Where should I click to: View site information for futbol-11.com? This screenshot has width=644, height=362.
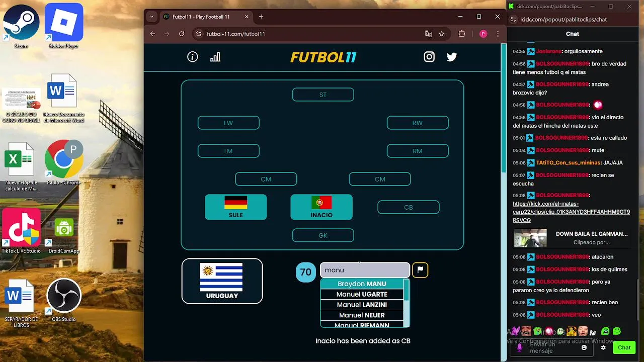(199, 34)
